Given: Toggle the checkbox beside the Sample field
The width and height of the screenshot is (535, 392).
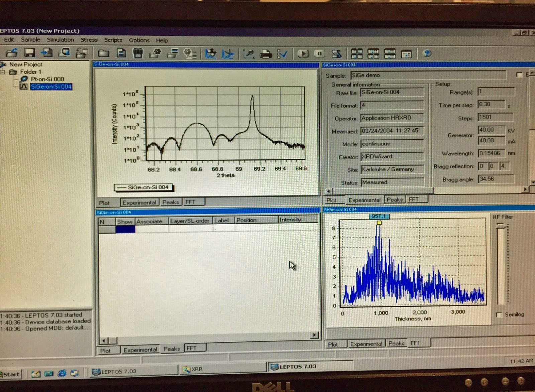Looking at the screenshot, I should tap(519, 75).
